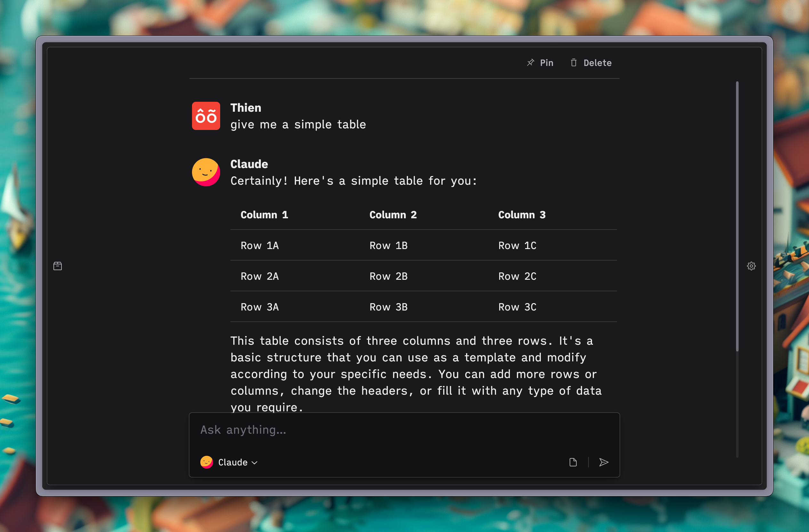
Task: Select cell Row 3A
Action: click(x=260, y=307)
